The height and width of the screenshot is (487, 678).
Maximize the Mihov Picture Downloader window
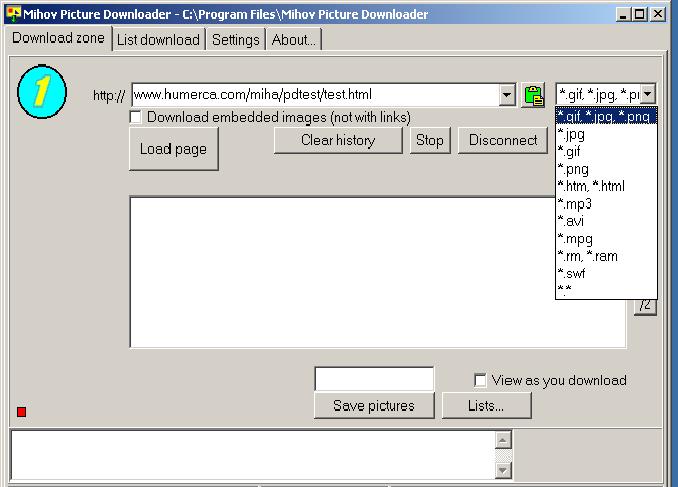(x=640, y=14)
